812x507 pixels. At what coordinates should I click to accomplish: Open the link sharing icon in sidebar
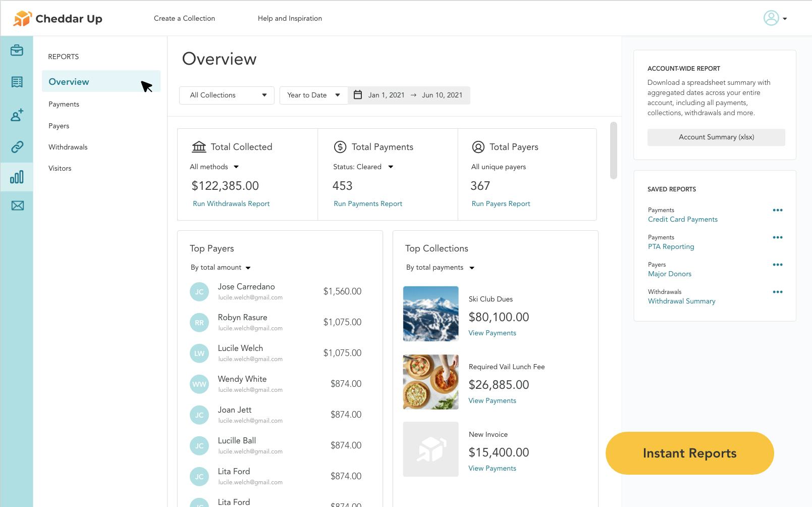17,147
